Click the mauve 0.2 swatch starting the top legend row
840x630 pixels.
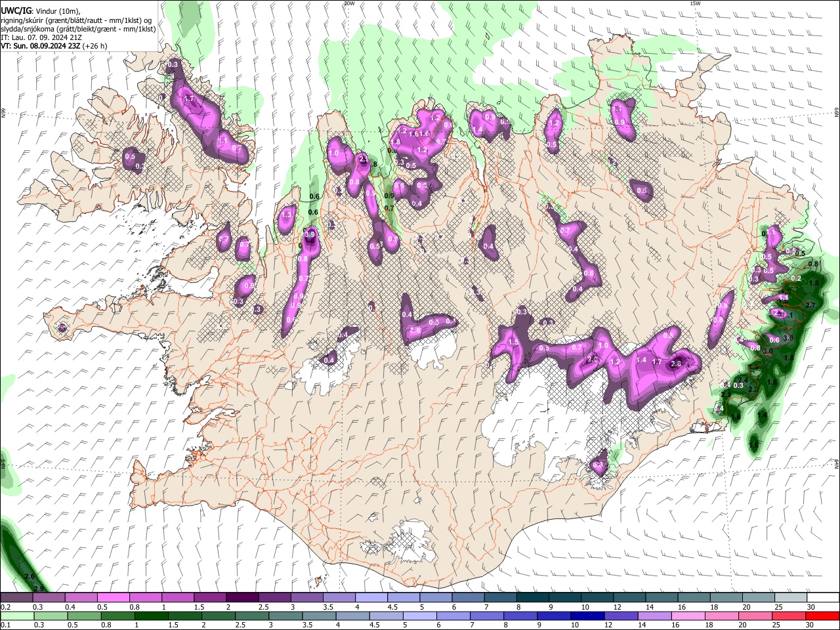(17, 598)
